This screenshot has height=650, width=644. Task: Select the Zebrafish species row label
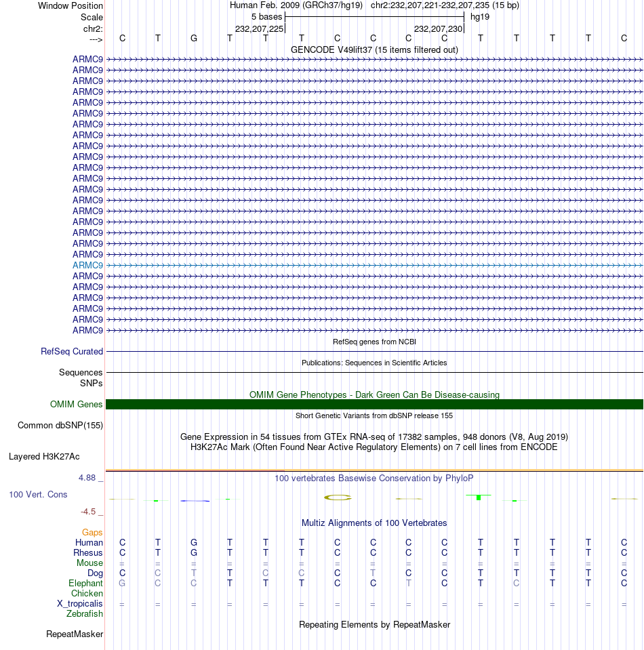click(85, 614)
